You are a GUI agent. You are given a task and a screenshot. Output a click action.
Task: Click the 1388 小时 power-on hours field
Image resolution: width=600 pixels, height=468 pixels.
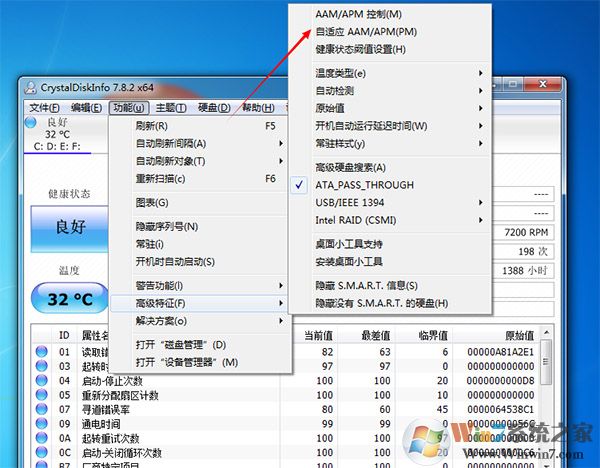pyautogui.click(x=523, y=271)
